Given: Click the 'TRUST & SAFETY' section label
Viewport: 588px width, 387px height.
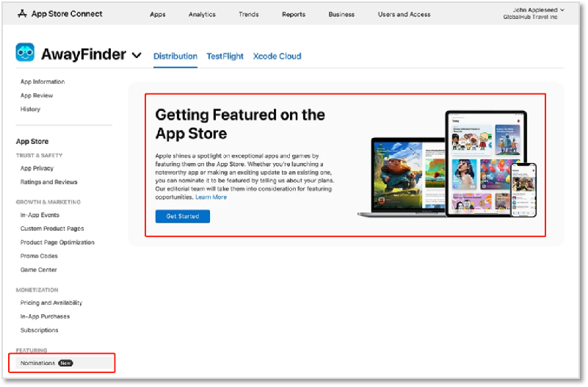Looking at the screenshot, I should pos(39,155).
